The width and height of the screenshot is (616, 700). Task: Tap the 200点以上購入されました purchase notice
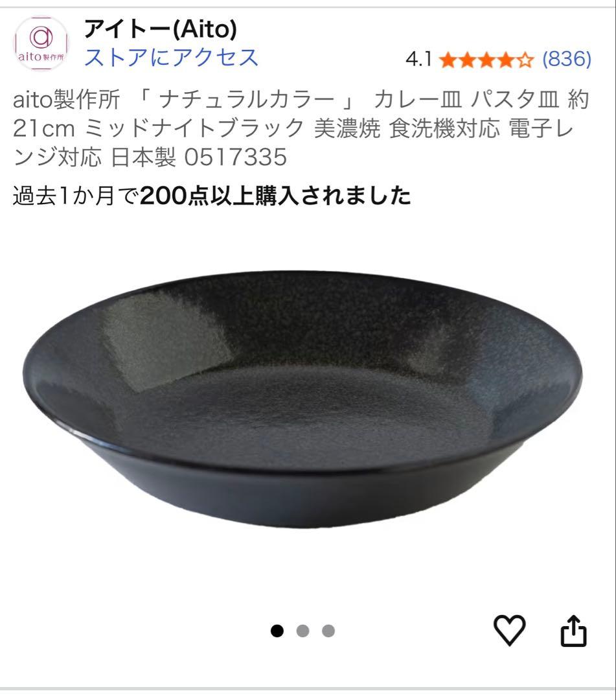pos(275,196)
